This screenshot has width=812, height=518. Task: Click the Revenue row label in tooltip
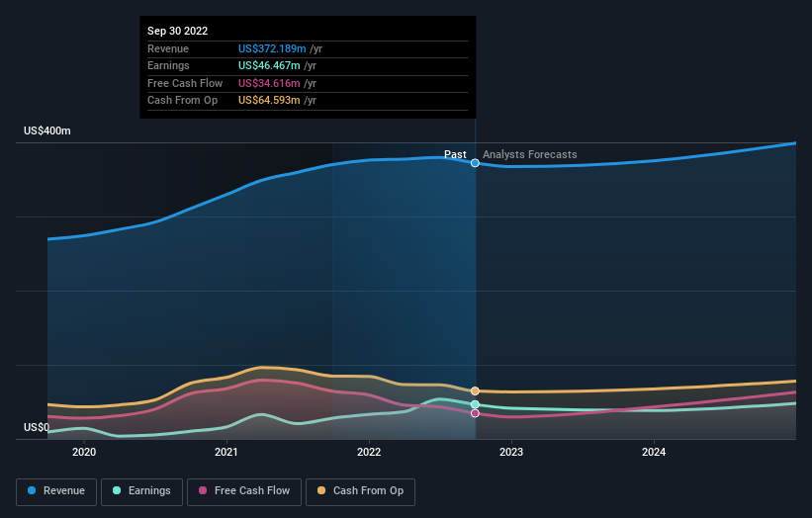(x=168, y=48)
